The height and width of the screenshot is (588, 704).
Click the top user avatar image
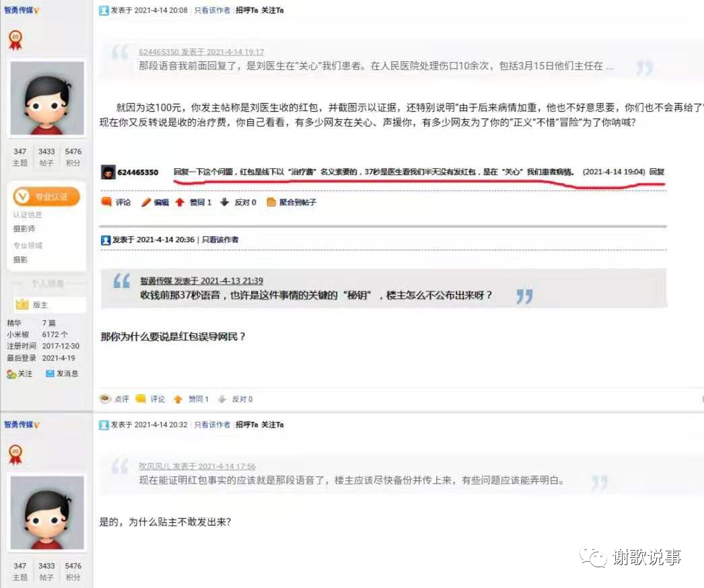click(x=47, y=98)
